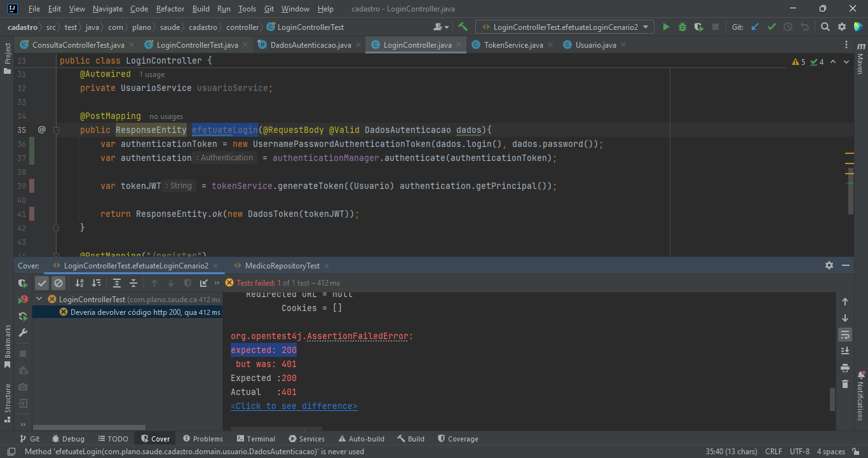The height and width of the screenshot is (458, 868).
Task: Open the UTF-8 encoding selector
Action: pos(799,452)
